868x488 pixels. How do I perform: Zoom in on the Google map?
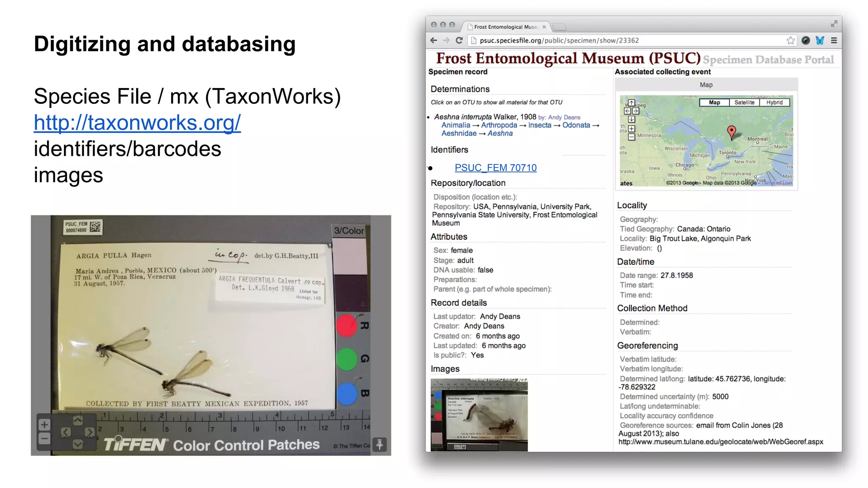(x=632, y=129)
